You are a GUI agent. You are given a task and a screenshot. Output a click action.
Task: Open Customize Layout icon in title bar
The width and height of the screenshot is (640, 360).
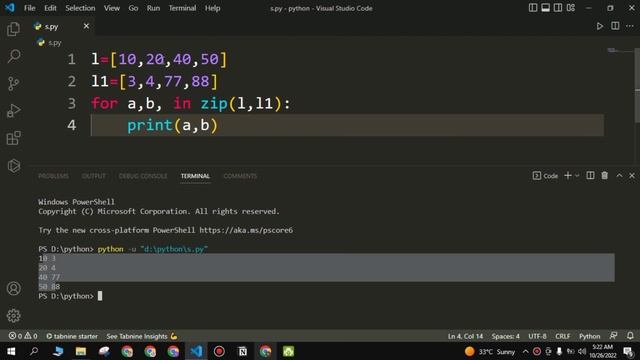[571, 8]
